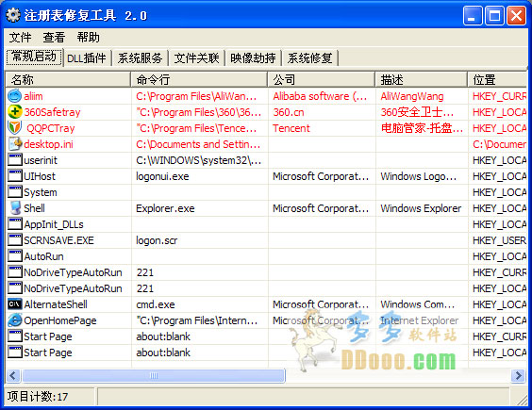Sort by the 命令行 column header
This screenshot has height=410, width=532.
pyautogui.click(x=199, y=80)
